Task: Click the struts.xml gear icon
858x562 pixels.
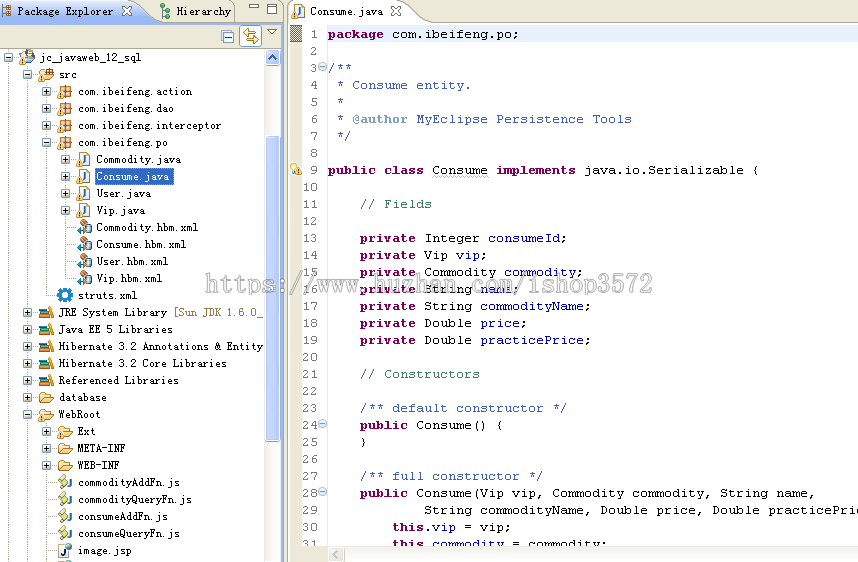Action: [x=65, y=295]
